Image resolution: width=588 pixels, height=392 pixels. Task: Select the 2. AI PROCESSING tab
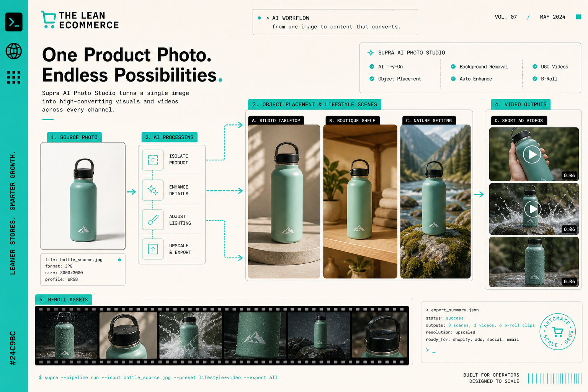pos(169,137)
